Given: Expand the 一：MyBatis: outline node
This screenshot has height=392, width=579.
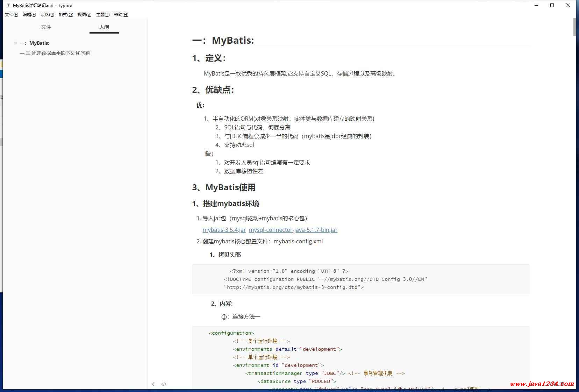Looking at the screenshot, I should point(16,43).
